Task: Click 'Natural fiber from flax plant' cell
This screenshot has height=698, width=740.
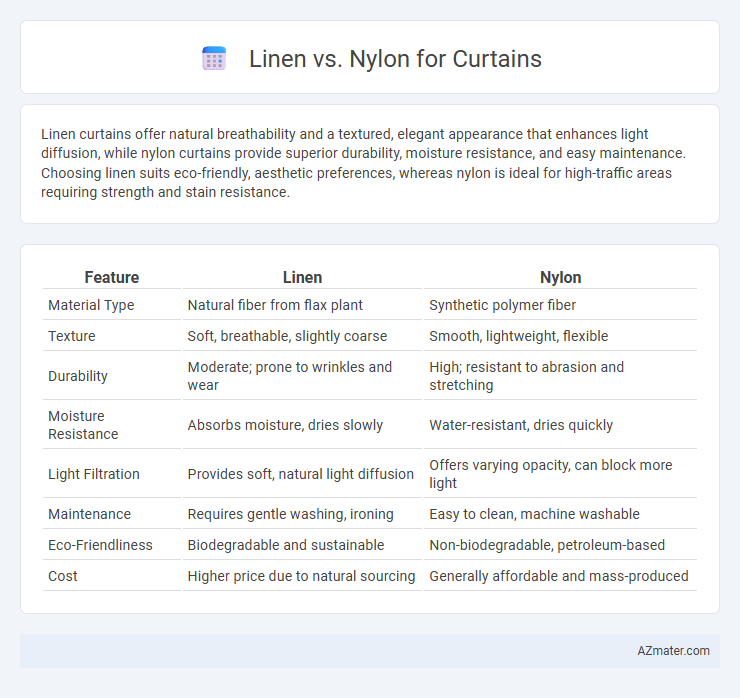Action: tap(275, 305)
